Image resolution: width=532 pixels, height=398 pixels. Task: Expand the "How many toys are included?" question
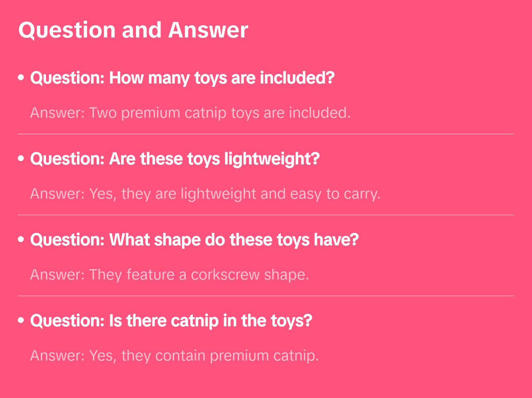[182, 78]
